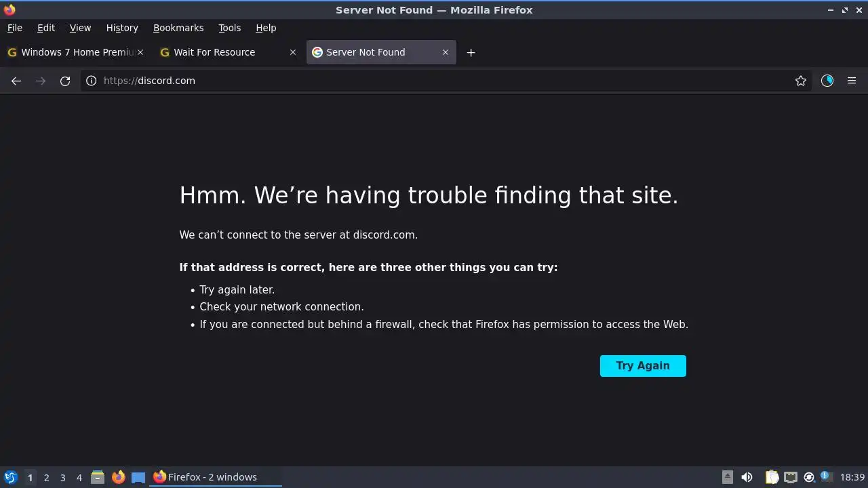Click the show desktop icon in taskbar
Viewport: 868px width, 488px height.
click(138, 477)
